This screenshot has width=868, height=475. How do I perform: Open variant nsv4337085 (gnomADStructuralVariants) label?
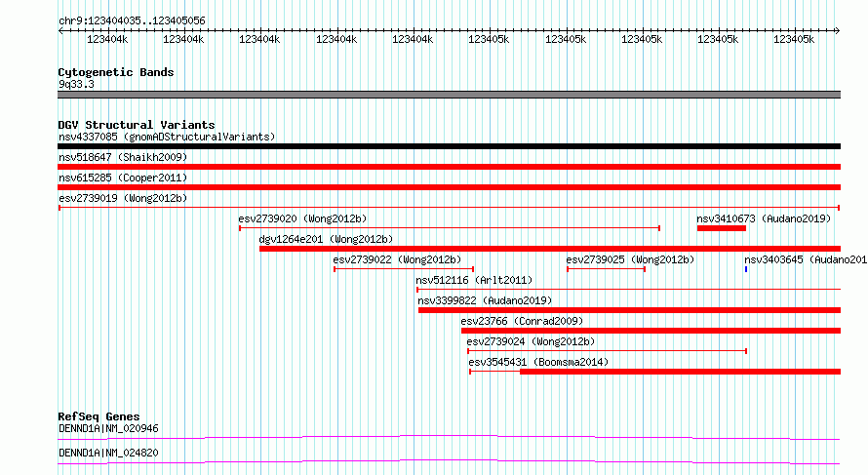(167, 137)
